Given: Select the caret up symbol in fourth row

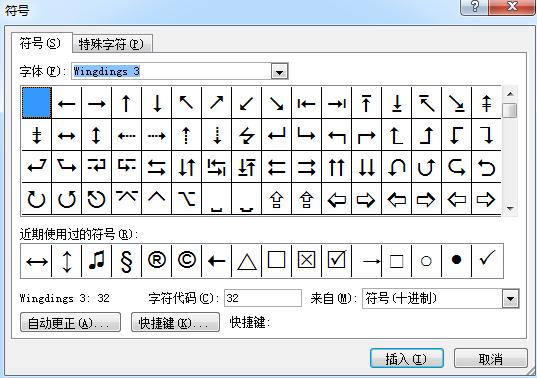Looking at the screenshot, I should [157, 199].
